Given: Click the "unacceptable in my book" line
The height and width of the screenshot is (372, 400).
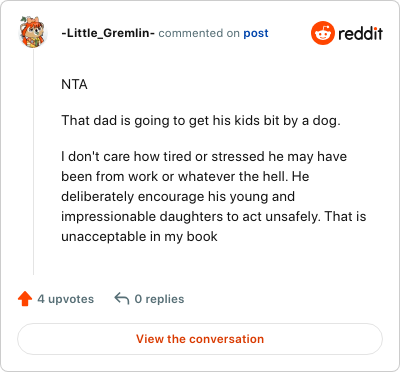Looking at the screenshot, I should [x=139, y=237].
